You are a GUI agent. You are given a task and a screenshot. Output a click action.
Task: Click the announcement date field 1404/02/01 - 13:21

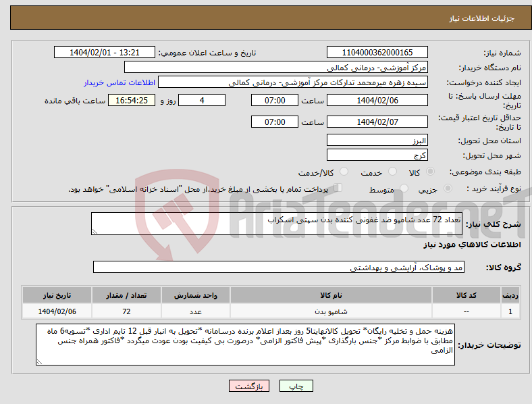[105, 52]
